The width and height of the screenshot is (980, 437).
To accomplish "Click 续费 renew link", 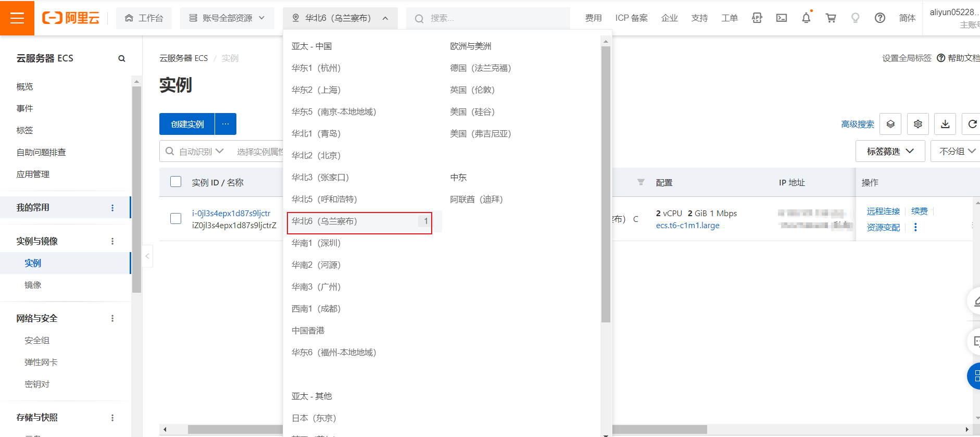I will 920,211.
